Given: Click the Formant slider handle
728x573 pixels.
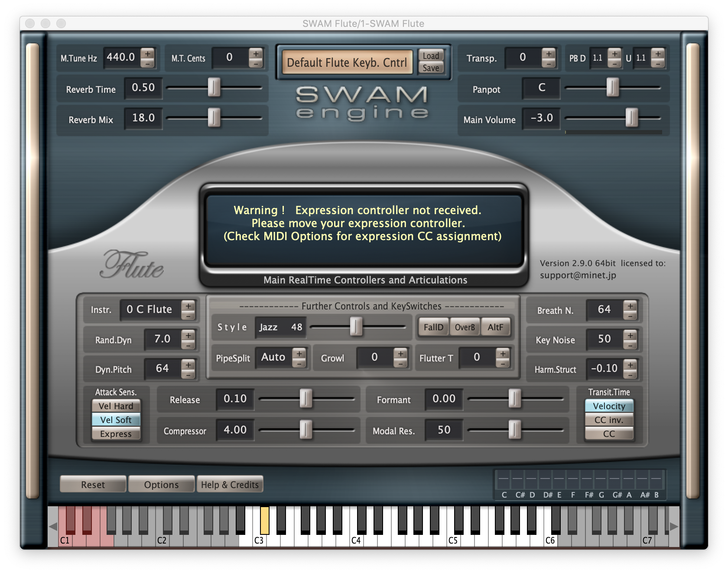Looking at the screenshot, I should click(514, 398).
